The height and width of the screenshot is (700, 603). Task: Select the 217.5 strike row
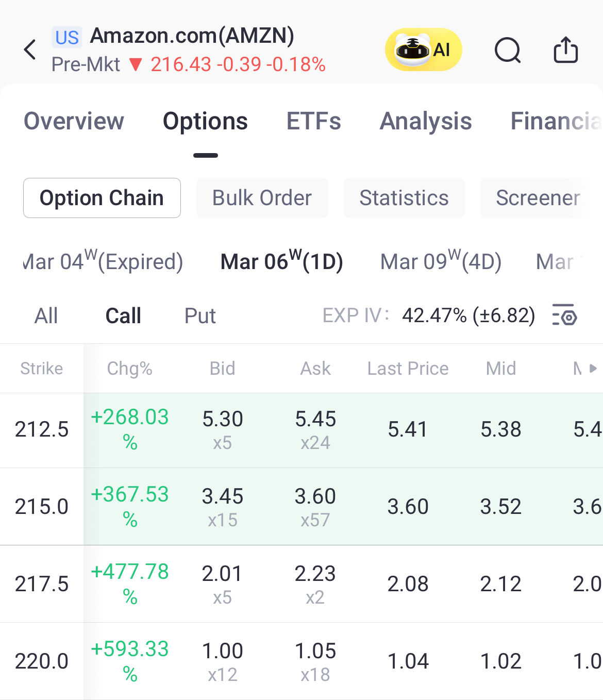point(42,584)
